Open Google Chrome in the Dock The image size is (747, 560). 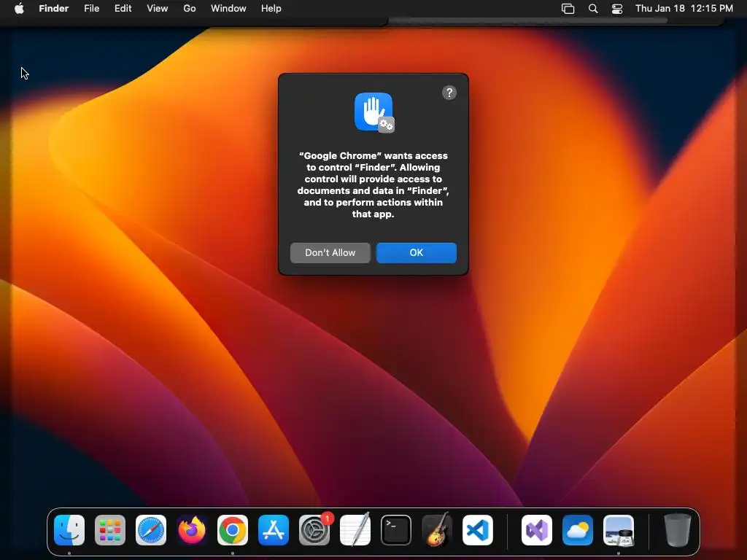(233, 529)
